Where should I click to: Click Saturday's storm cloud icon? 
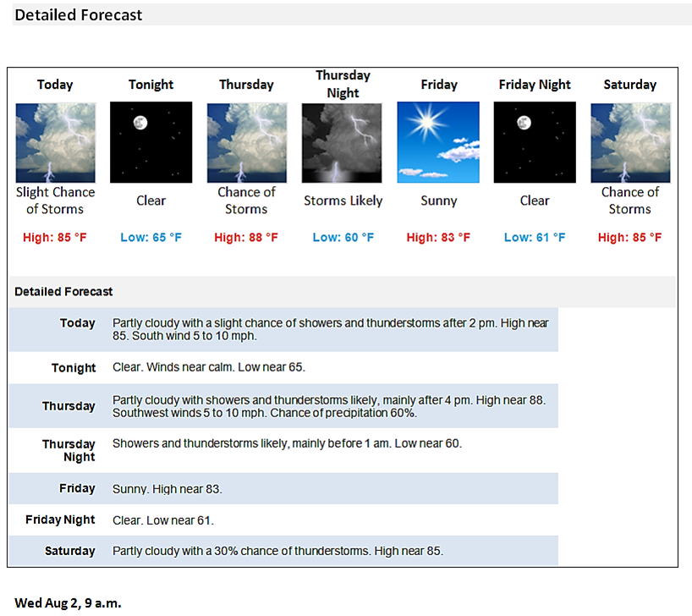(x=630, y=142)
